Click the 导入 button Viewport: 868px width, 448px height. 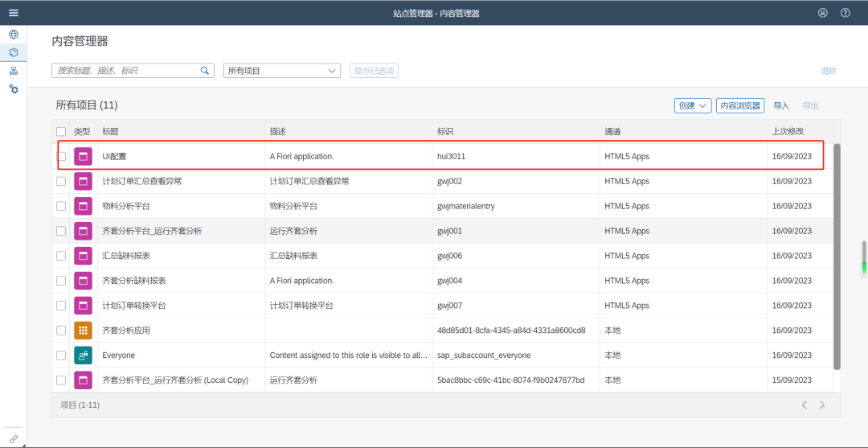coord(781,106)
